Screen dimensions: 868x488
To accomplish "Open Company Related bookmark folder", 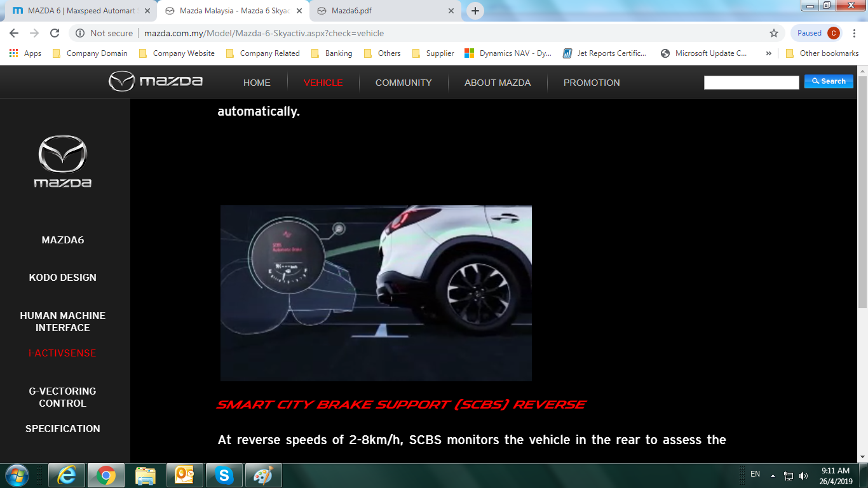I will [x=262, y=53].
